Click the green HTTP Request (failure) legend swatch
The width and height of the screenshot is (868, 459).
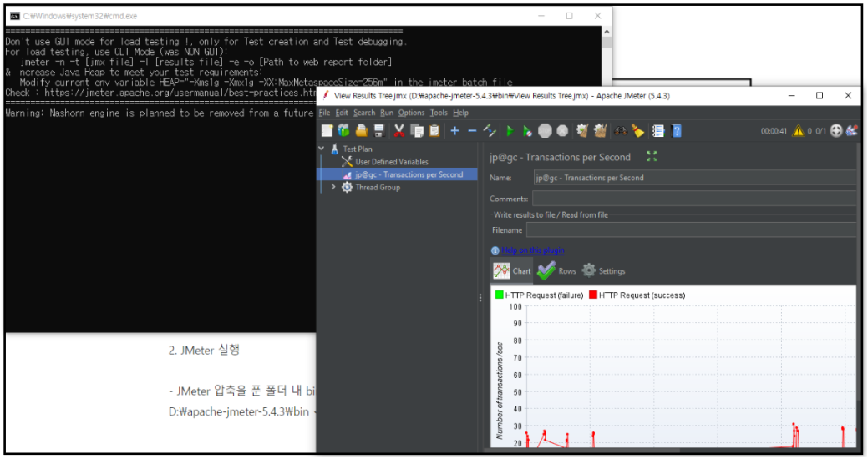pyautogui.click(x=499, y=295)
